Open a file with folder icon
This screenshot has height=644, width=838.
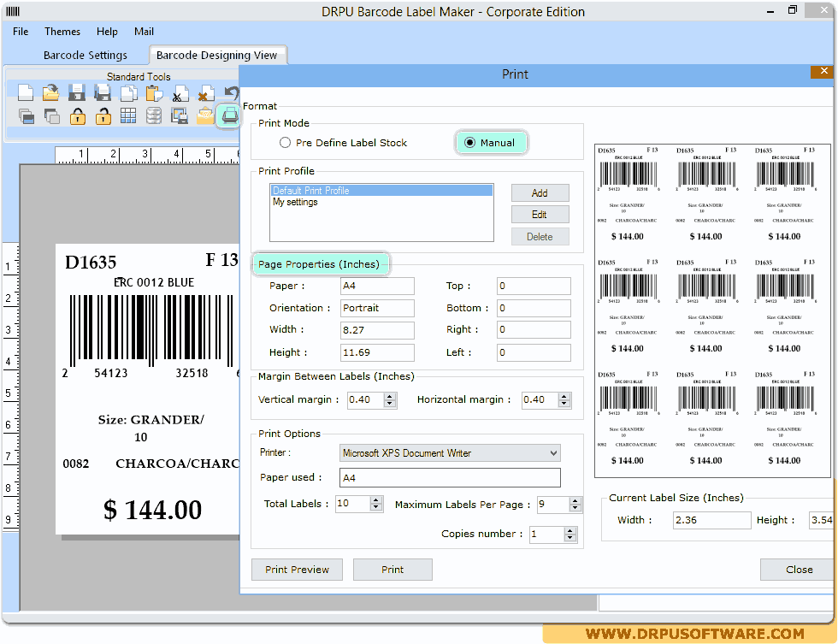[50, 93]
